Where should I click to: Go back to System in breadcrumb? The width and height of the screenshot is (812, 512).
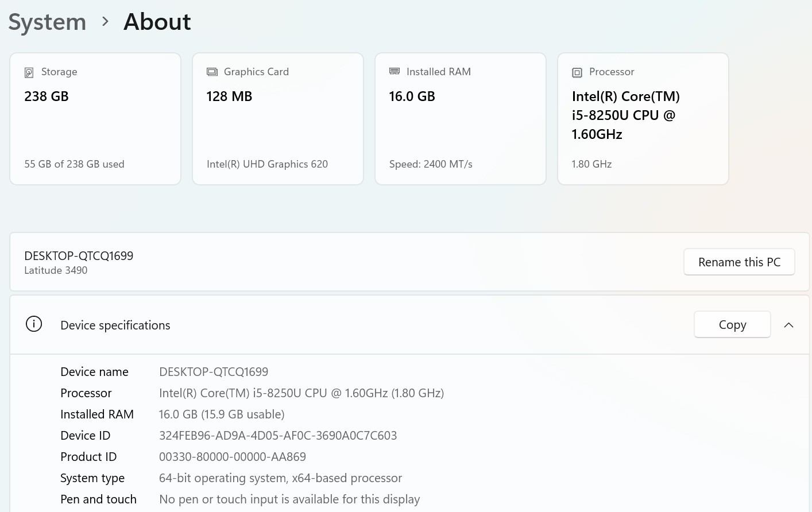(47, 22)
